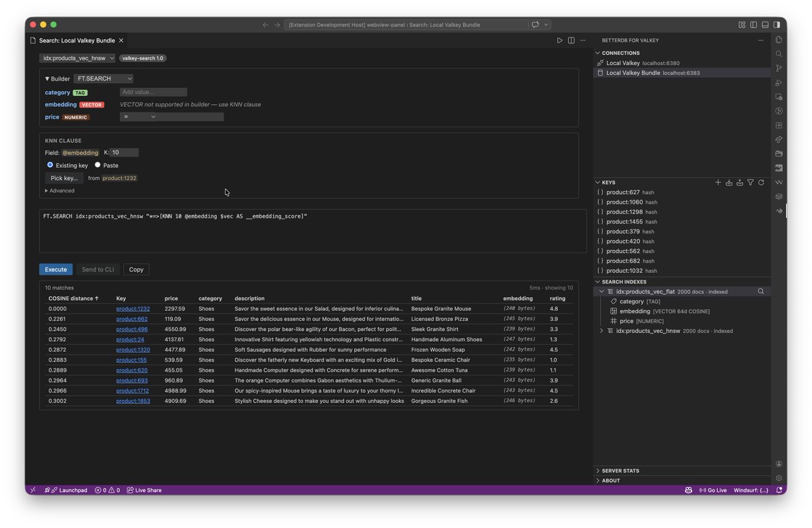Open the Accounts icon at activity bar bottom
Screen dimensions: 812x528
click(x=778, y=464)
